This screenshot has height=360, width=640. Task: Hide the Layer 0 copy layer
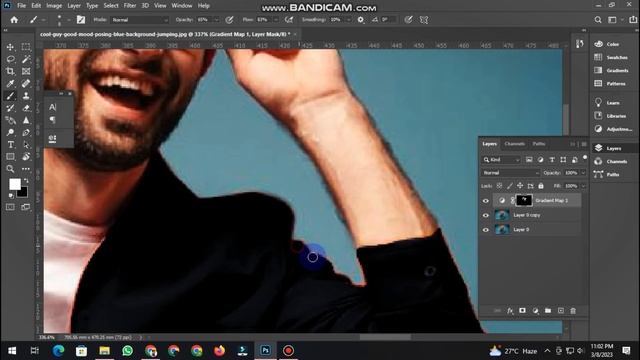click(x=486, y=215)
